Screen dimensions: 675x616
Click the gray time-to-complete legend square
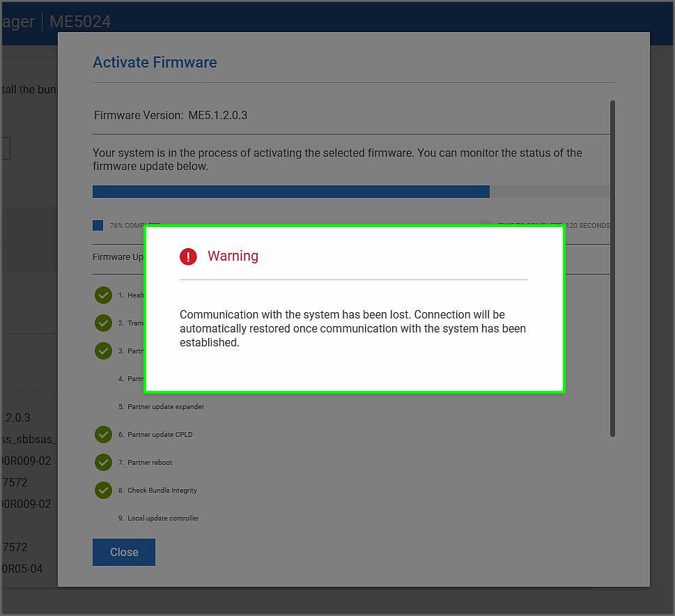(486, 224)
